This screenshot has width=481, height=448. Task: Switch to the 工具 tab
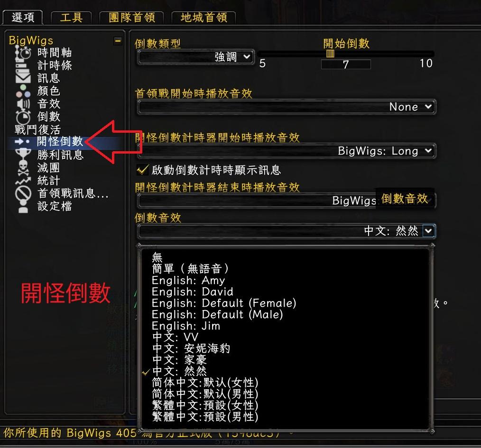click(71, 18)
